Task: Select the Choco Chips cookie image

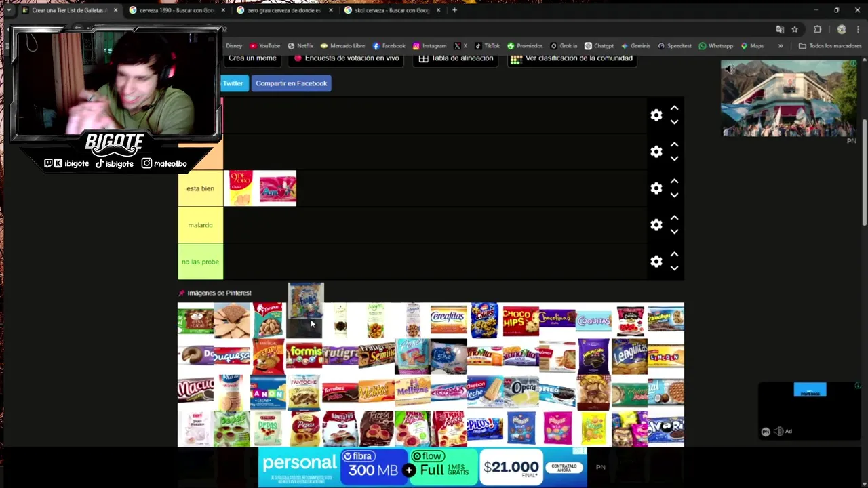Action: coord(521,321)
